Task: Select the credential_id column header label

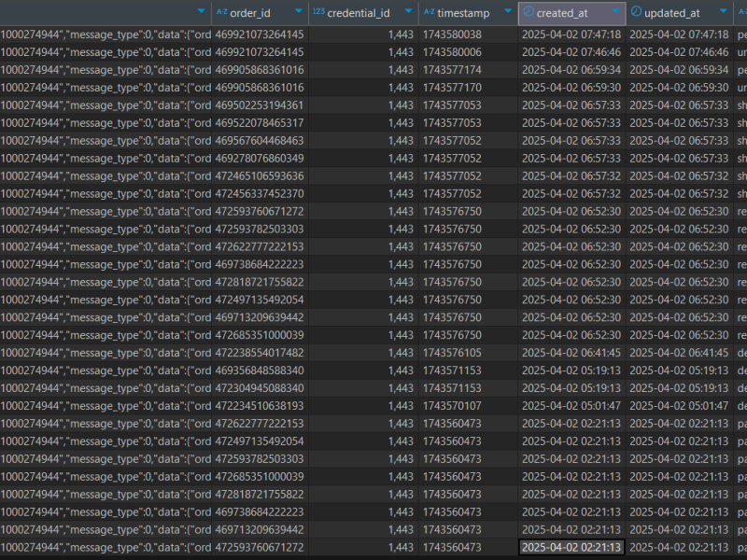Action: 359,12
